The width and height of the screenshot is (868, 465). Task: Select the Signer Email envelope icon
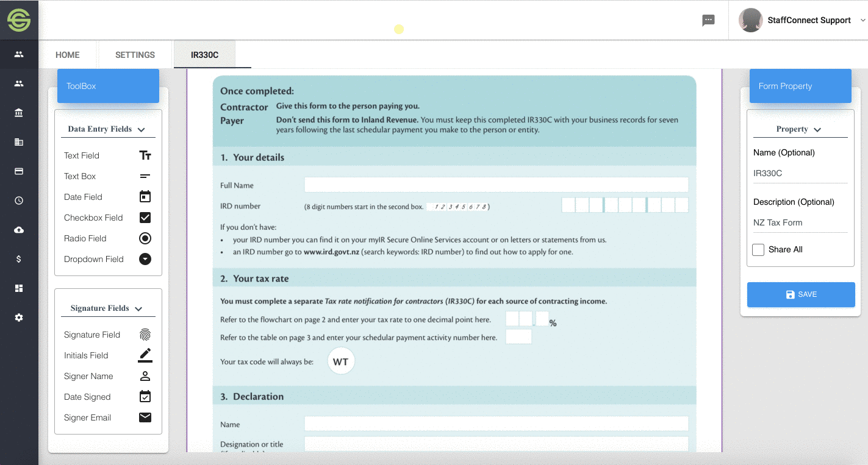(x=145, y=417)
